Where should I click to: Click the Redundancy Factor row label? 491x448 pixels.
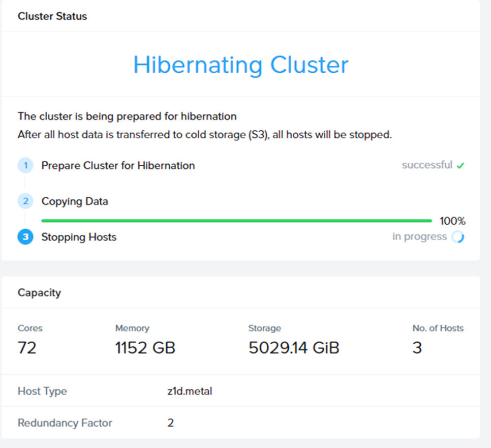click(65, 423)
